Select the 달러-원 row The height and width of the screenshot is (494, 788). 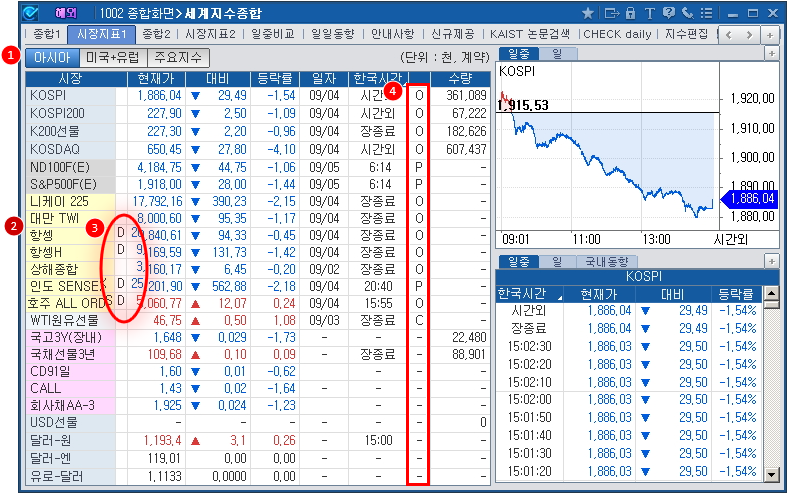pyautogui.click(x=257, y=441)
